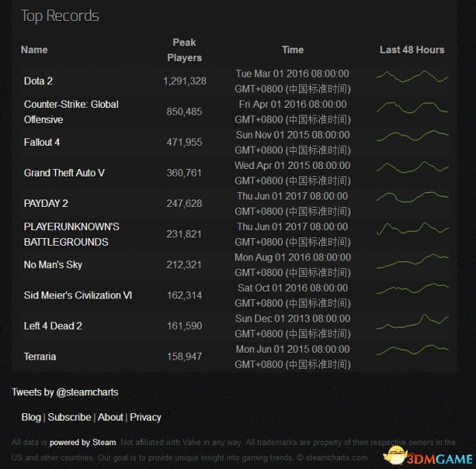Click the No Man's Sky sparkline chart
Viewport: 476px width, 469px height.
[x=412, y=261]
